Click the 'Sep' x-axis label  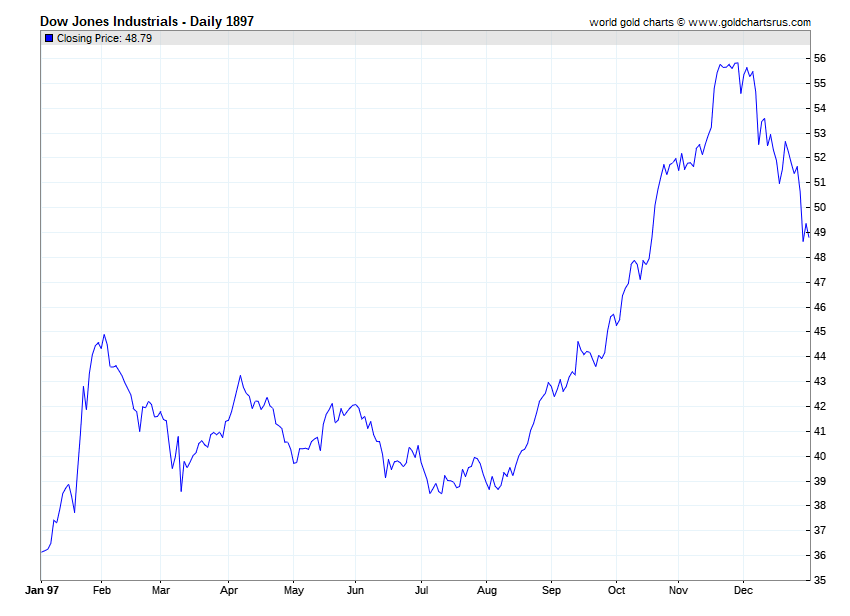point(551,590)
